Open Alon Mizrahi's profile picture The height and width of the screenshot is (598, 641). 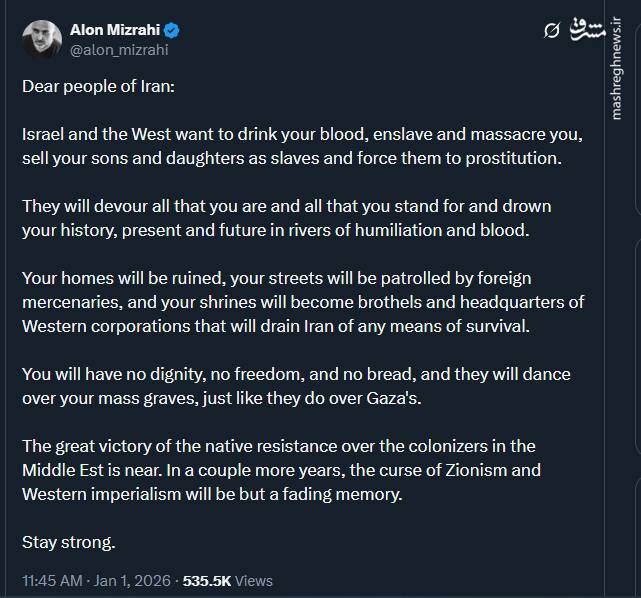(x=41, y=37)
